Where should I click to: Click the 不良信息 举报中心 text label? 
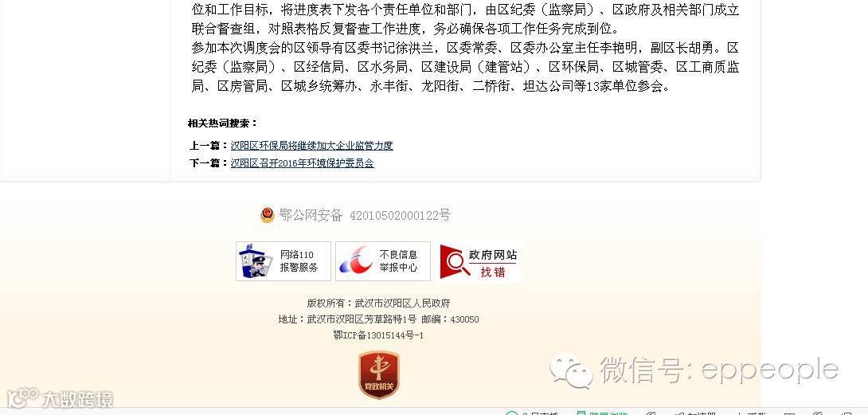click(x=398, y=261)
